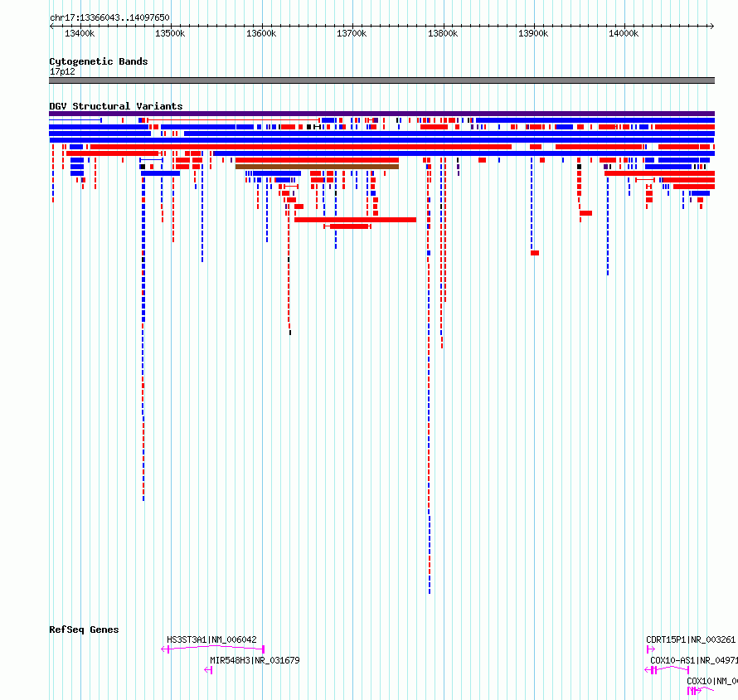The height and width of the screenshot is (700, 738).
Task: Click the COX10|NM gene label
Action: [712, 681]
